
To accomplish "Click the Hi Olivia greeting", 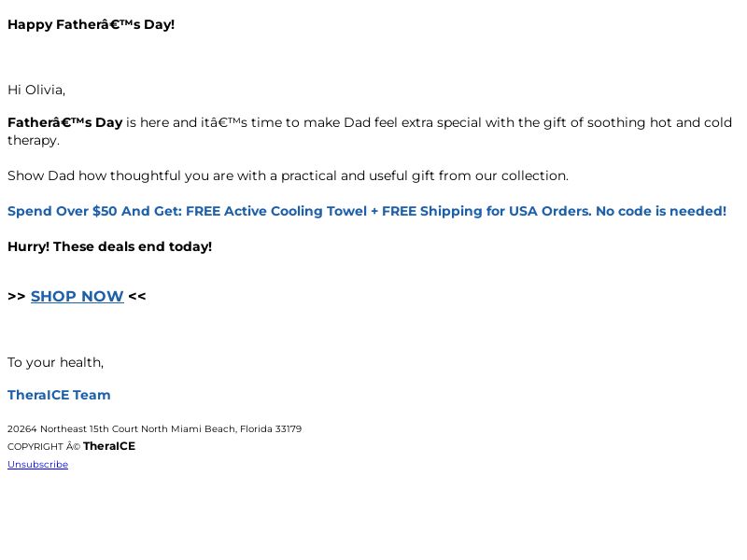I will (x=36, y=90).
